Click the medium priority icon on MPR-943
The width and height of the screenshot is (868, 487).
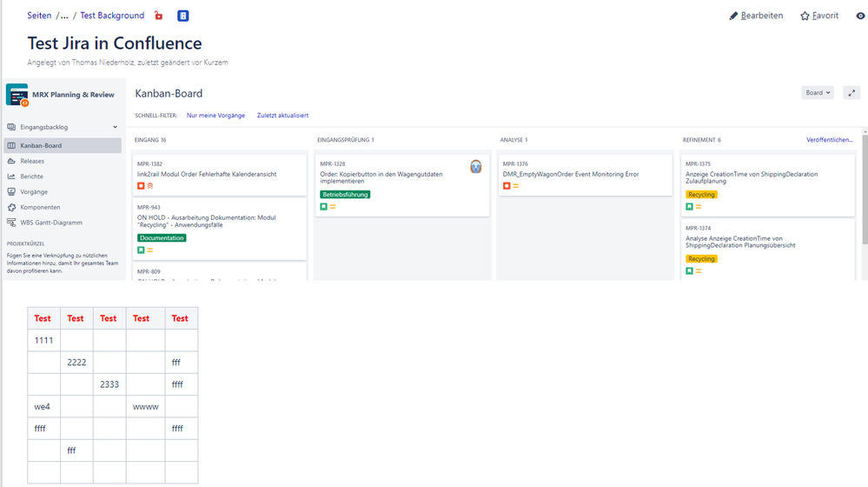(150, 250)
